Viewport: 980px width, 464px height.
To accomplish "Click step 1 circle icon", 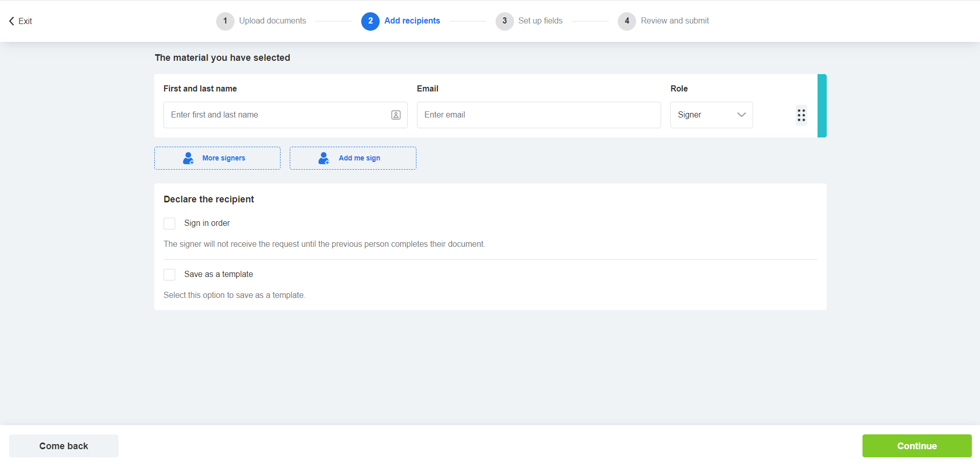I will pos(225,21).
